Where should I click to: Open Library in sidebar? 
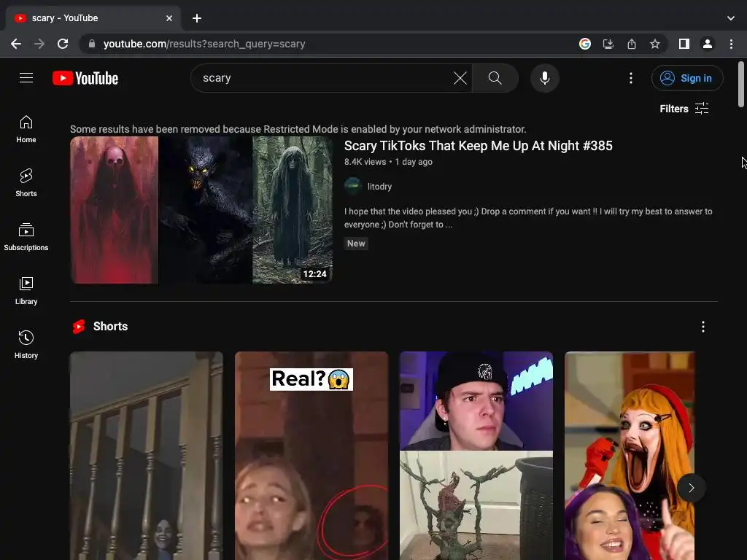[26, 290]
